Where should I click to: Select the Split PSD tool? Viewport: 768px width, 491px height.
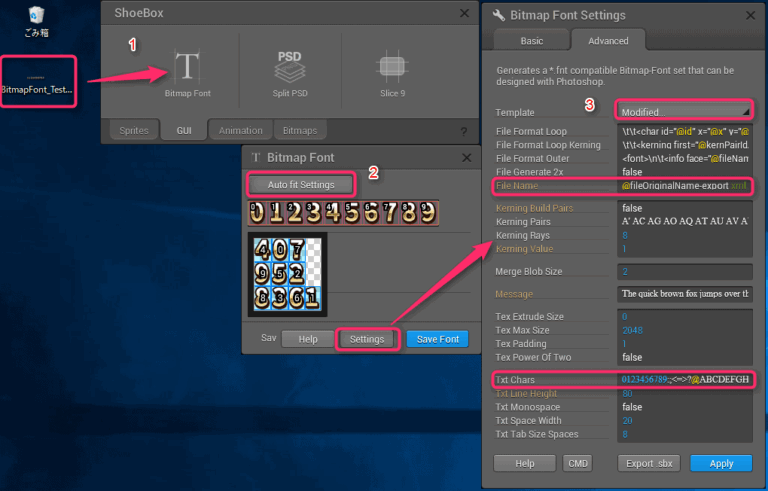(x=289, y=72)
